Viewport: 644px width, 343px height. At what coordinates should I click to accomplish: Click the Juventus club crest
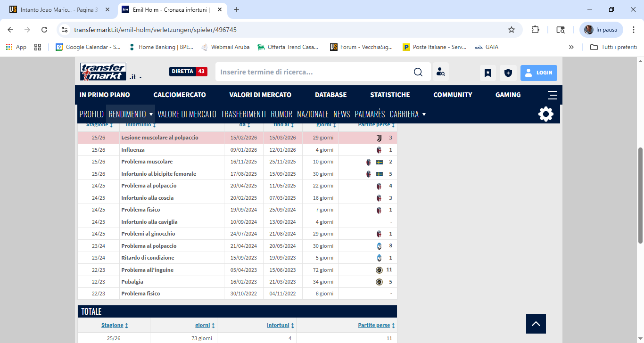click(x=379, y=138)
